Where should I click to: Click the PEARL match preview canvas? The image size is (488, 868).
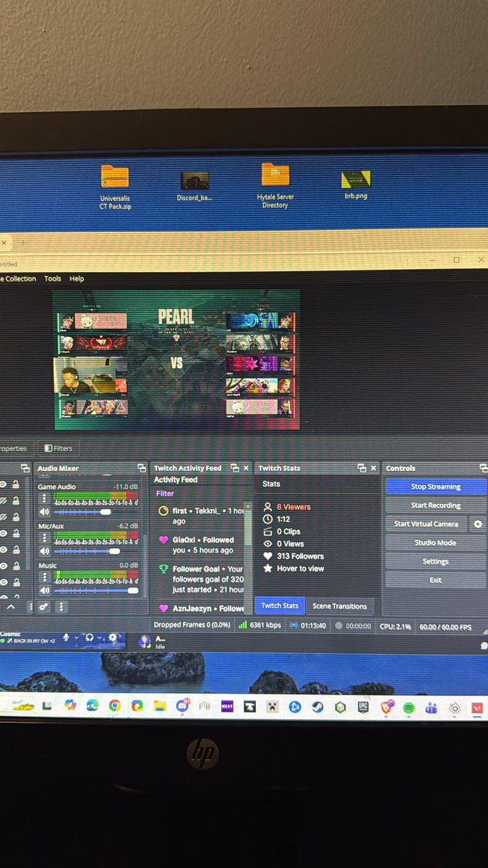pos(176,359)
